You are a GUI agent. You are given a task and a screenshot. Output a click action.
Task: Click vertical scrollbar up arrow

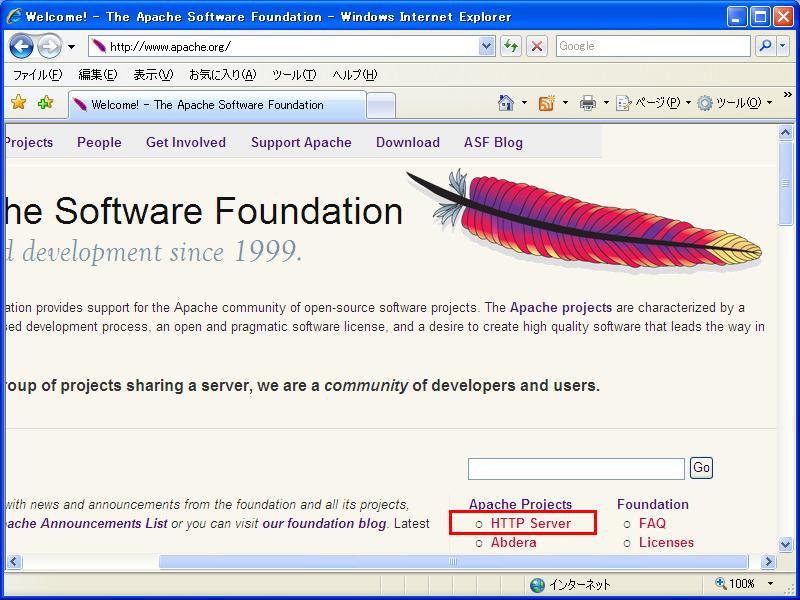click(x=786, y=133)
